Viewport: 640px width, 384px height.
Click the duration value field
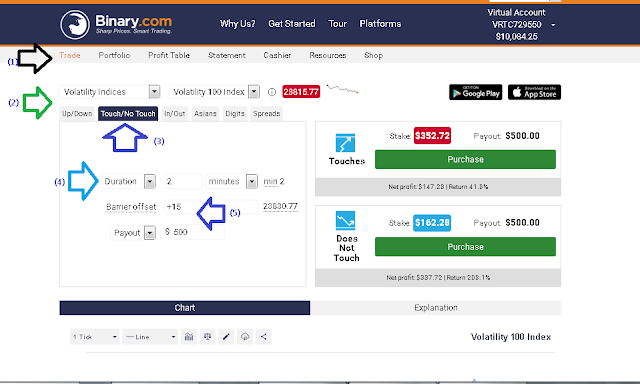pos(183,181)
